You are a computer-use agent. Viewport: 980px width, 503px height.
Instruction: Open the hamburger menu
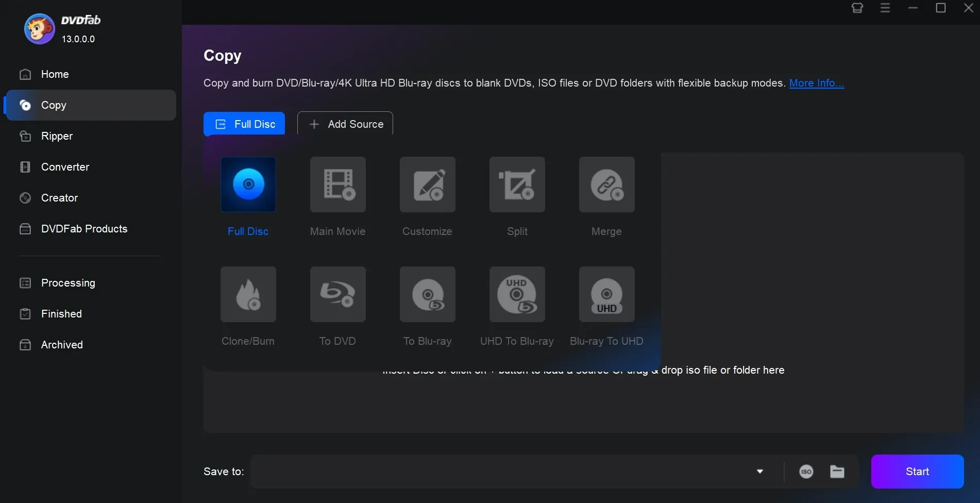(885, 8)
